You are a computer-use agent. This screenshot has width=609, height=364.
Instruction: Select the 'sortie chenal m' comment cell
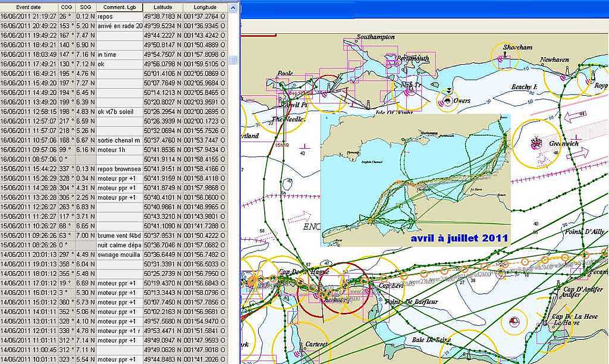point(119,140)
